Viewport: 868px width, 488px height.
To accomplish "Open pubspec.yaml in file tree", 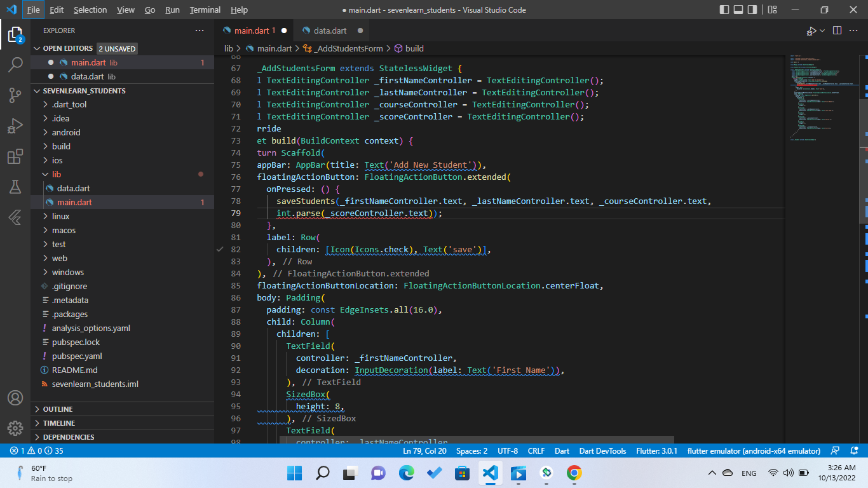I will [77, 356].
